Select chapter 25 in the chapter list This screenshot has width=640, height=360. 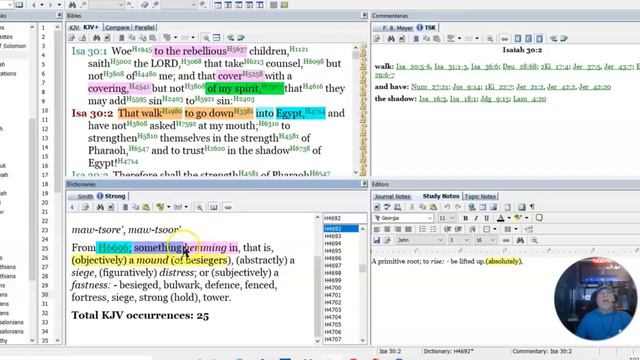[x=44, y=249]
